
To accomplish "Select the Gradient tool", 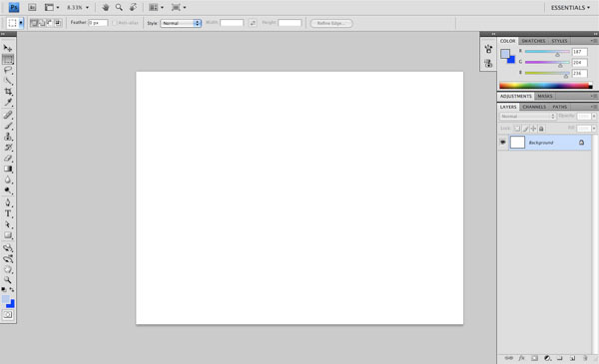I will [8, 169].
